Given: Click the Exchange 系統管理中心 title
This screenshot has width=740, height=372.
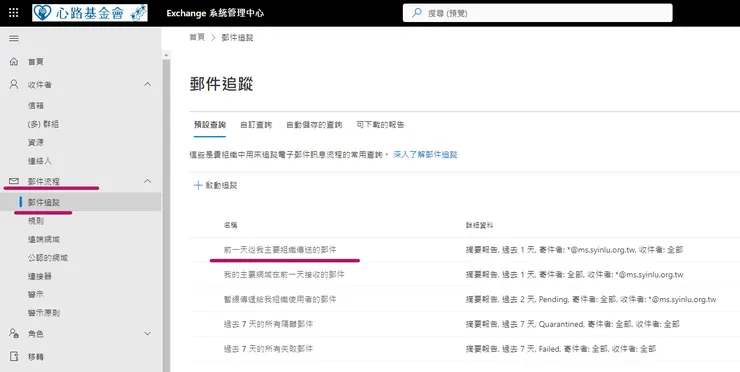Looking at the screenshot, I should pos(215,13).
